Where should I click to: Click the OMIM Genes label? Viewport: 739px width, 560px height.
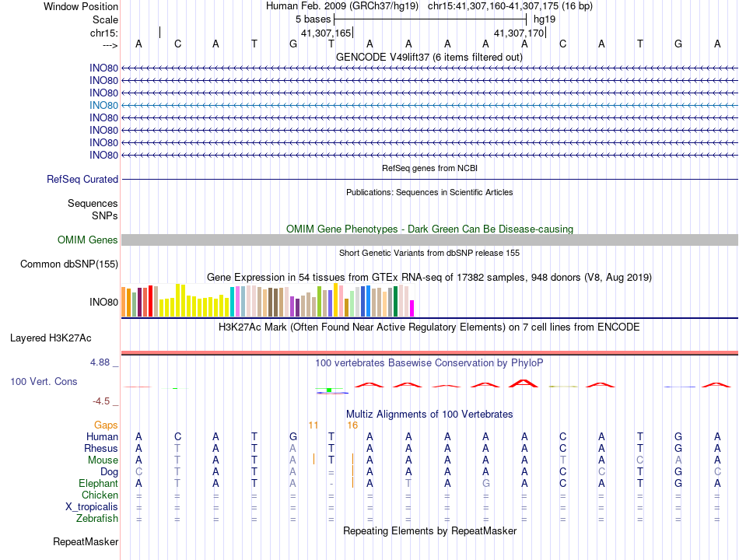pyautogui.click(x=87, y=240)
